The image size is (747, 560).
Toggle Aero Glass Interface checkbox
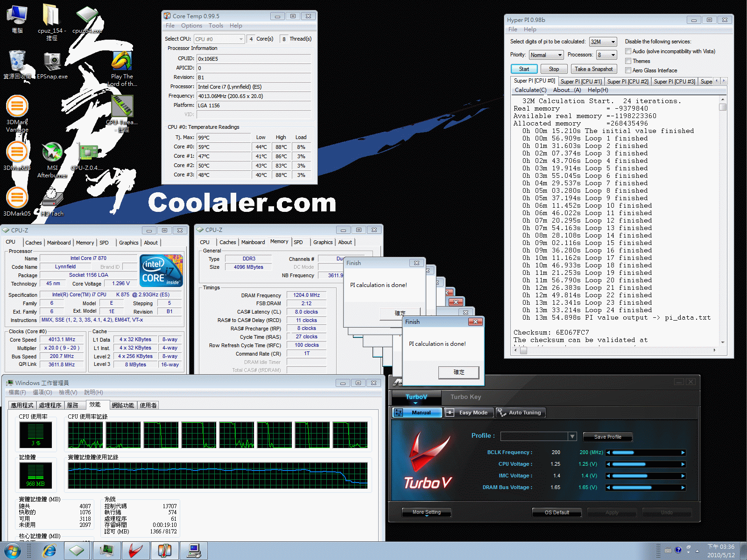click(628, 70)
